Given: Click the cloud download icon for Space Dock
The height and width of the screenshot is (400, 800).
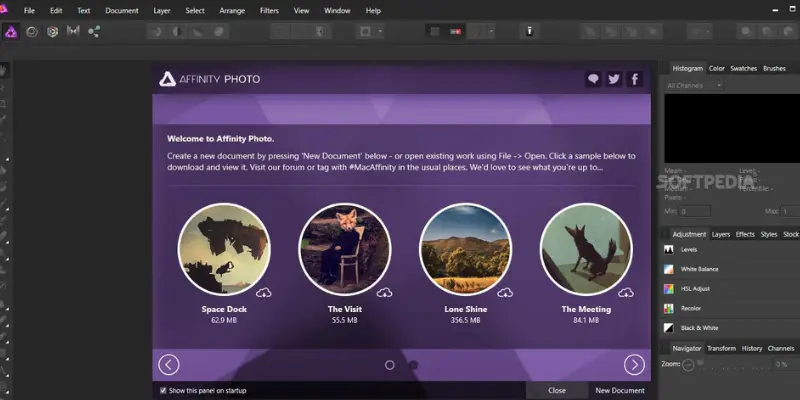Looking at the screenshot, I should (264, 292).
